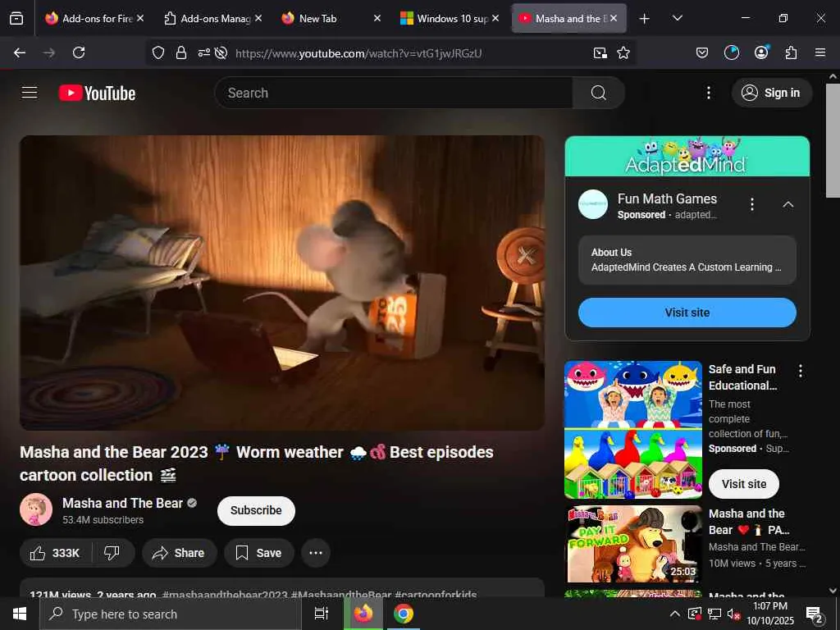Click the YouTube search magnifier button
840x630 pixels.
coord(598,93)
